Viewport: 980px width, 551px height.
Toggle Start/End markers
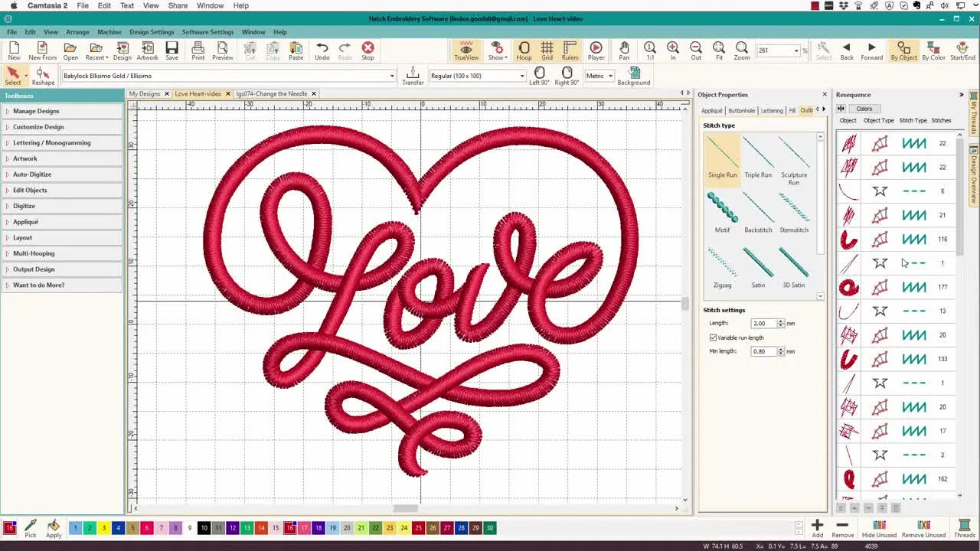(962, 51)
